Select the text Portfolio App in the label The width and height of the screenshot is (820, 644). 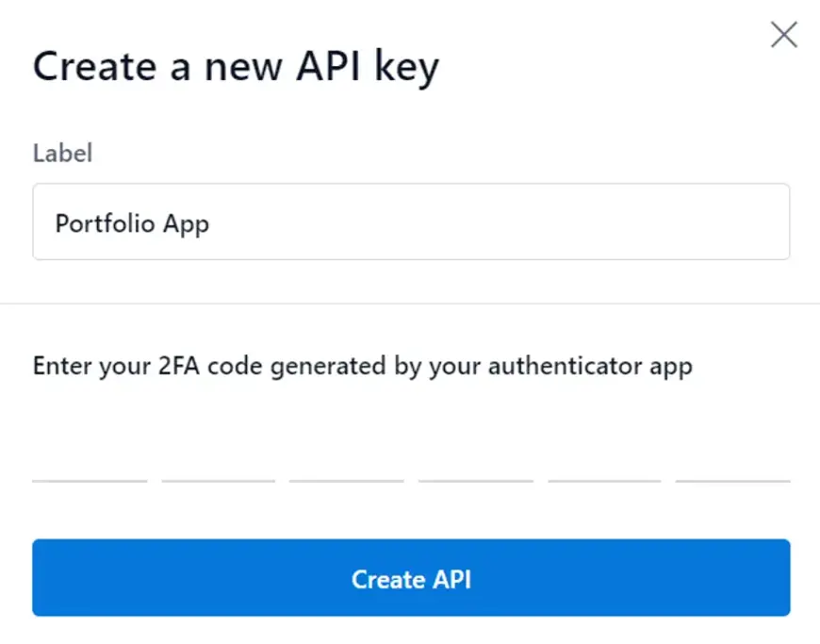tap(132, 223)
